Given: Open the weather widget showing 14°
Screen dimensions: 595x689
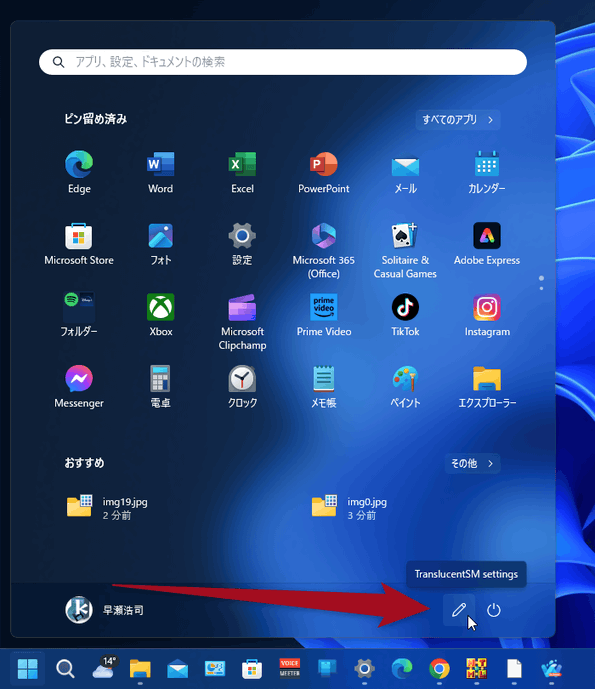Looking at the screenshot, I should (x=104, y=669).
